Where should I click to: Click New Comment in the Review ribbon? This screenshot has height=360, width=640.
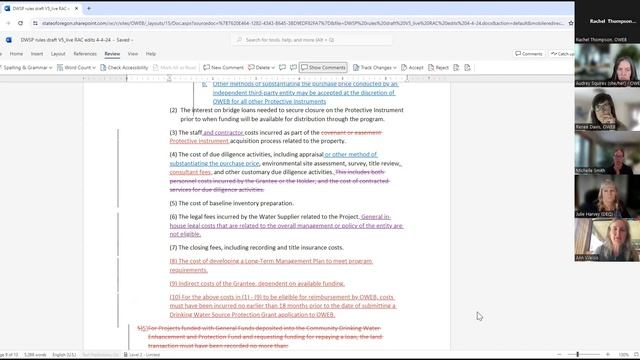click(223, 67)
